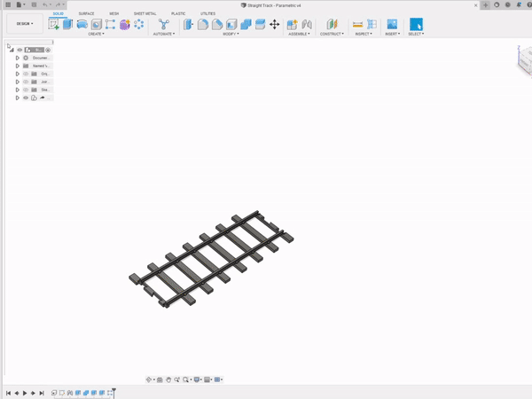
Task: Expand the Sketches folder
Action: pos(18,90)
